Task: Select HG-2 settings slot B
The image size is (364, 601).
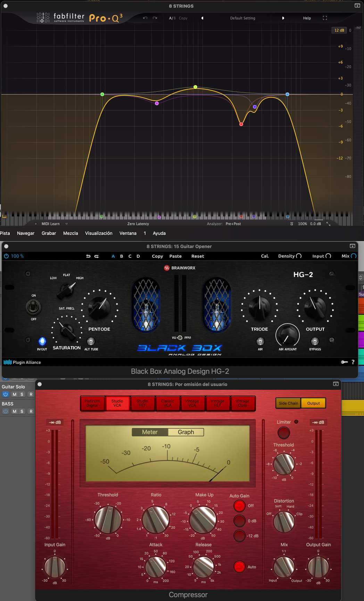Action: (x=122, y=256)
